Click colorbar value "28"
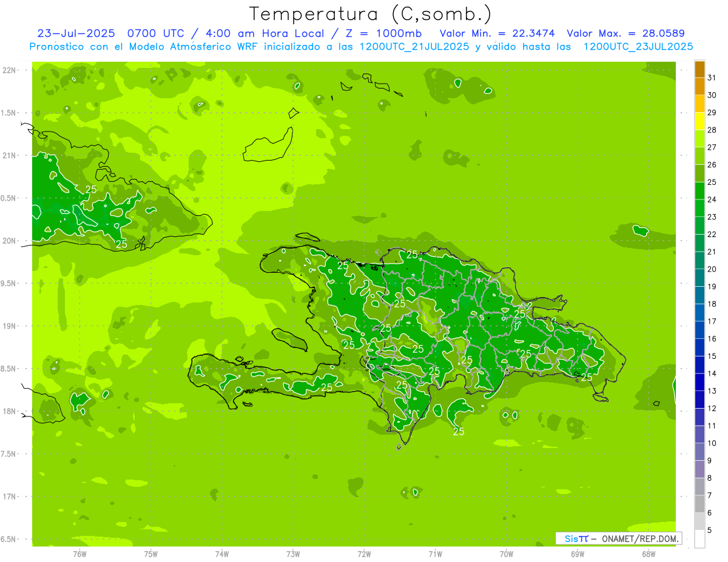Image resolution: width=728 pixels, height=562 pixels. 712,130
